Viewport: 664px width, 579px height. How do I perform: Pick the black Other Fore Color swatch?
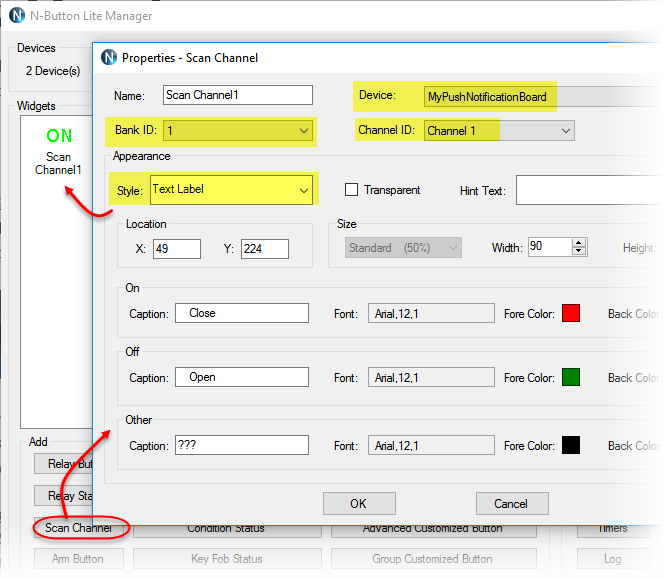[570, 445]
